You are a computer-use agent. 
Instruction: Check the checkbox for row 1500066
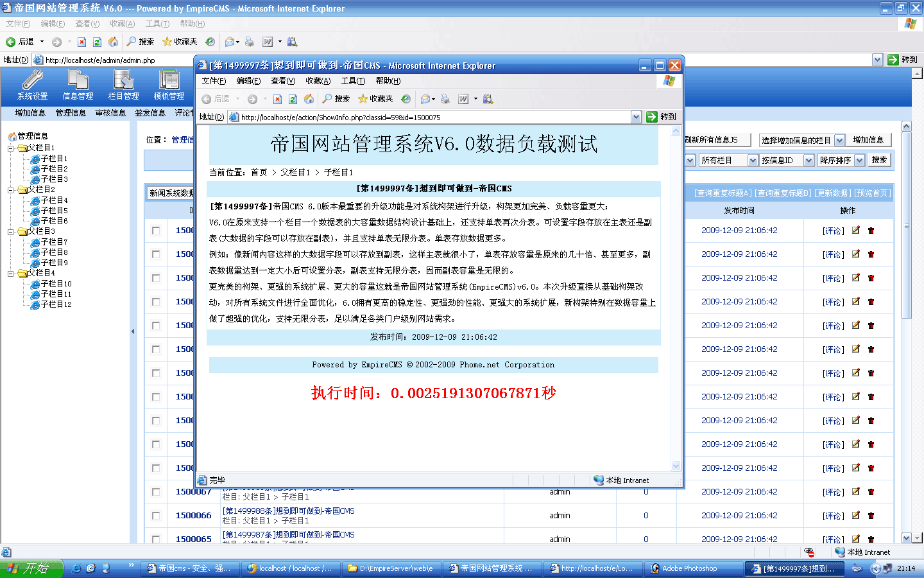pyautogui.click(x=156, y=516)
